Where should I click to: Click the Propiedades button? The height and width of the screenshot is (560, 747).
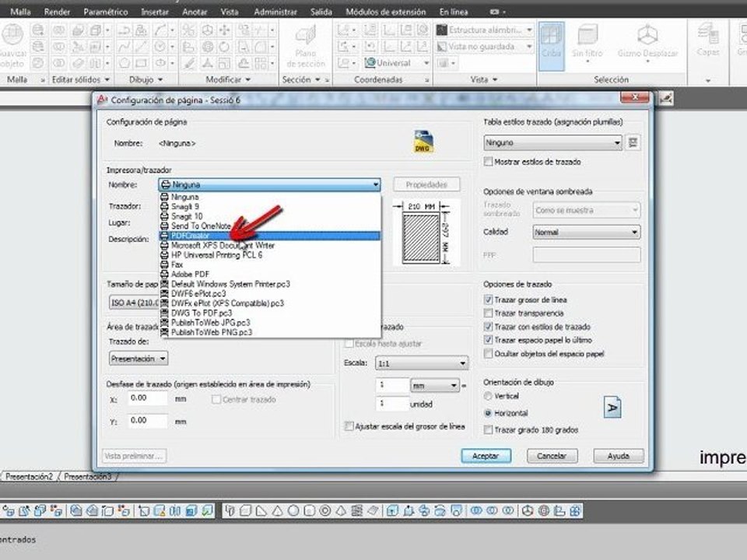pyautogui.click(x=426, y=184)
